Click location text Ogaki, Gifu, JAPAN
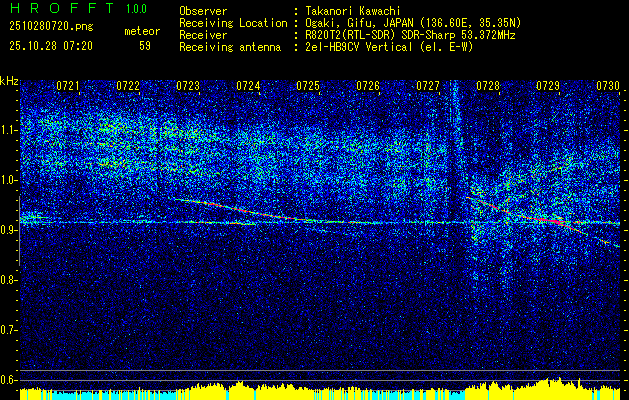 (x=358, y=23)
